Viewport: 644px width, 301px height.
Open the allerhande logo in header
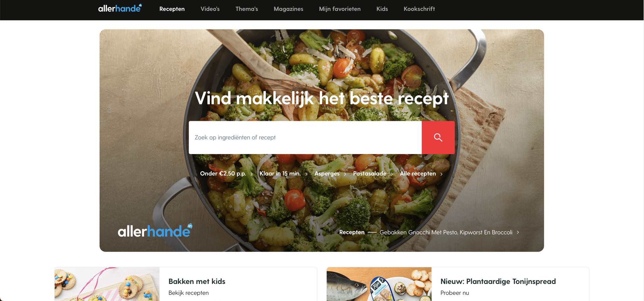point(120,8)
